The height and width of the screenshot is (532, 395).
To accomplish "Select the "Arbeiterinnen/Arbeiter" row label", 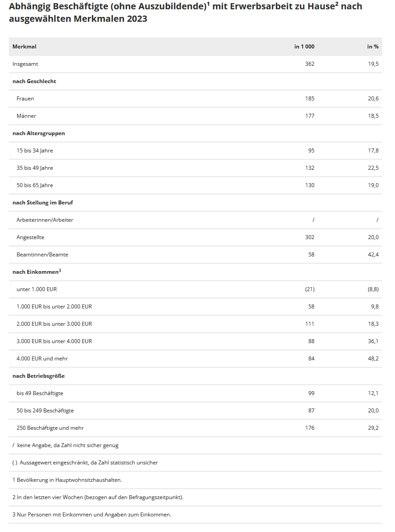I will 45,220.
